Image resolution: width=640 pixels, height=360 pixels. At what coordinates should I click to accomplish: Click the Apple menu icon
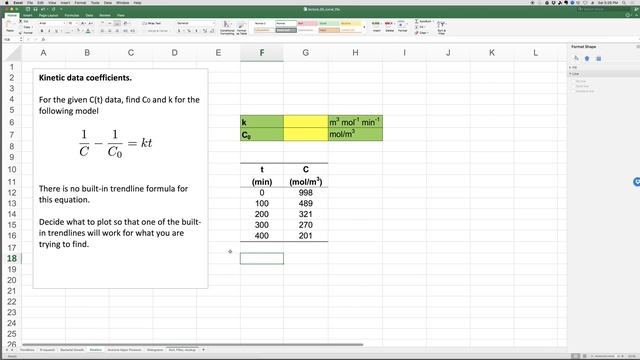[7, 2]
